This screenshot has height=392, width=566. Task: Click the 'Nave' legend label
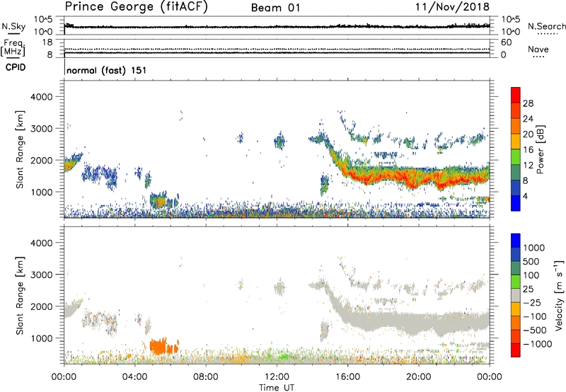pyautogui.click(x=538, y=50)
